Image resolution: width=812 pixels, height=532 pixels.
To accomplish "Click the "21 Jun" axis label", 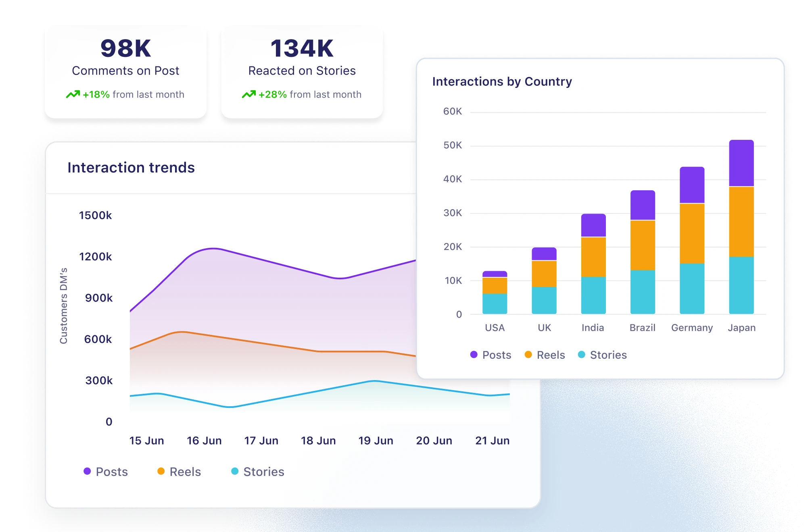I will (x=493, y=441).
